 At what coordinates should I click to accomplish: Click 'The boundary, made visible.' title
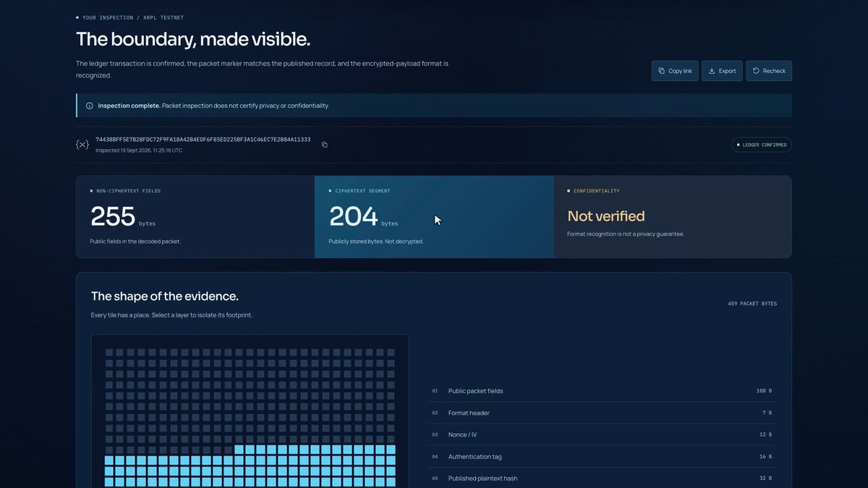point(193,39)
